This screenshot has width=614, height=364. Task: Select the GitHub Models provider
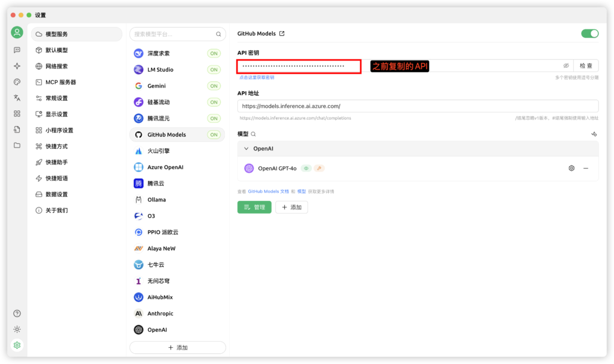coord(177,135)
